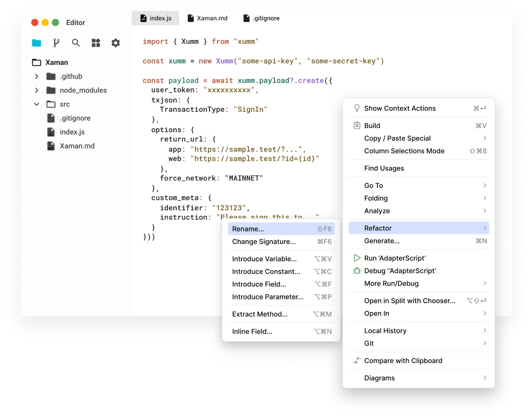Open the Local History submenu

click(x=385, y=331)
